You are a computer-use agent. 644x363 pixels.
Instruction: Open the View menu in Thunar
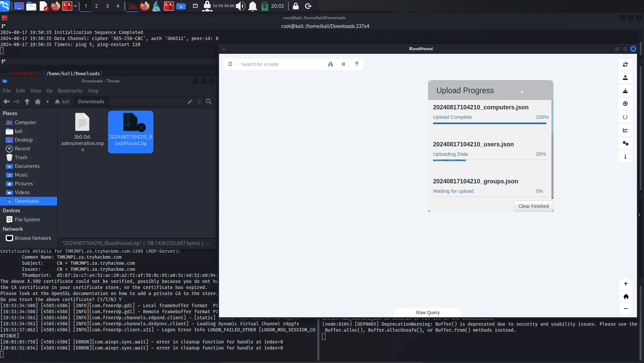click(x=35, y=91)
